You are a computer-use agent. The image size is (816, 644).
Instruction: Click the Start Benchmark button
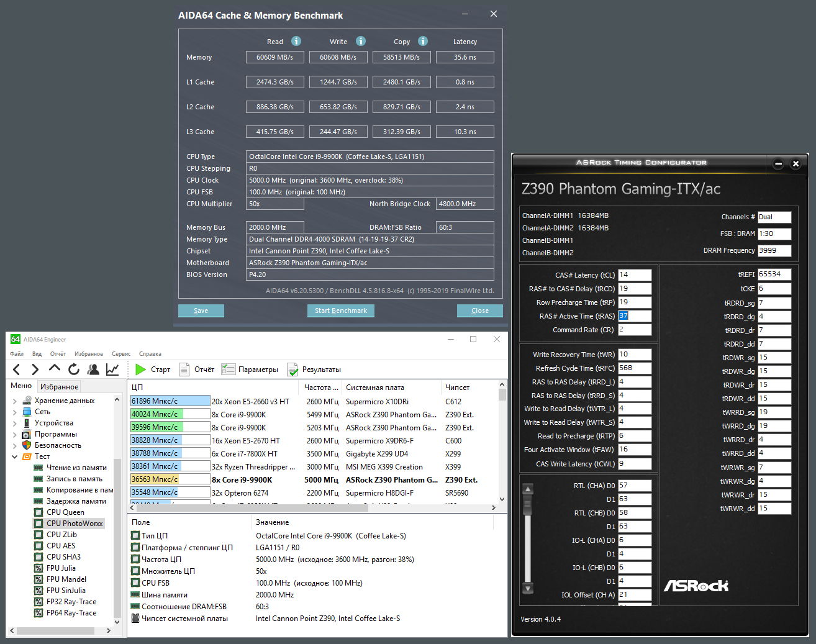coord(341,311)
